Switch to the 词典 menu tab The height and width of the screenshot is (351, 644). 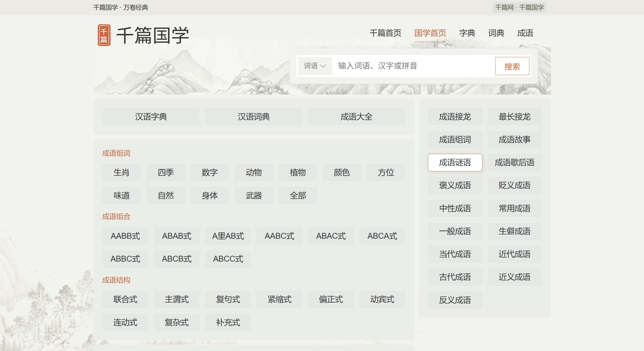click(x=496, y=33)
